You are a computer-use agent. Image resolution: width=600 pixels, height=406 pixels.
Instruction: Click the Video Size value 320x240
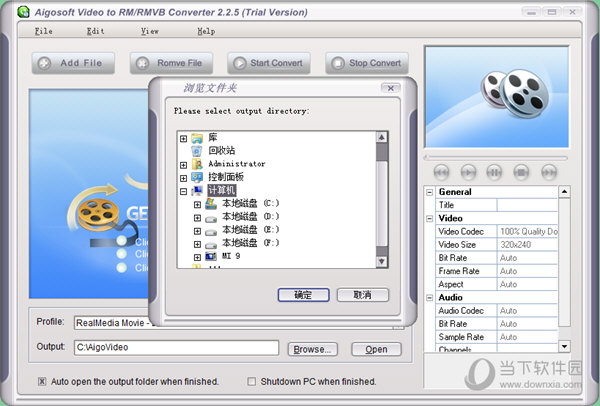pos(527,245)
